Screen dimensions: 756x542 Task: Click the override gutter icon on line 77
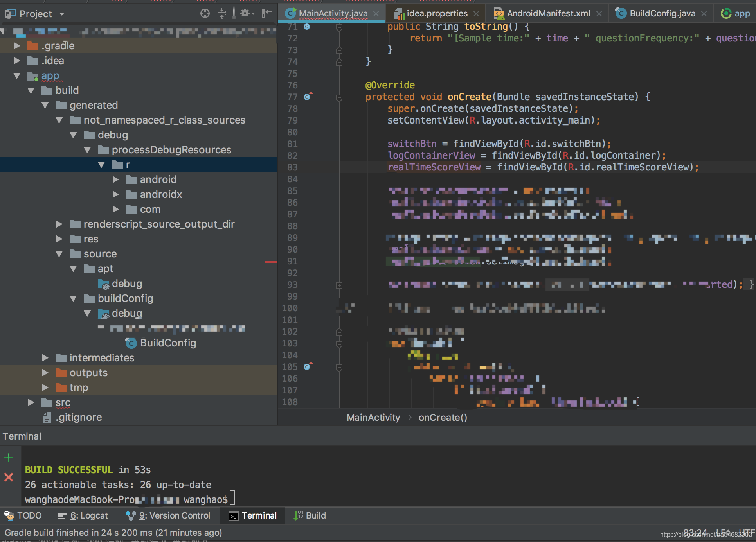tap(308, 97)
